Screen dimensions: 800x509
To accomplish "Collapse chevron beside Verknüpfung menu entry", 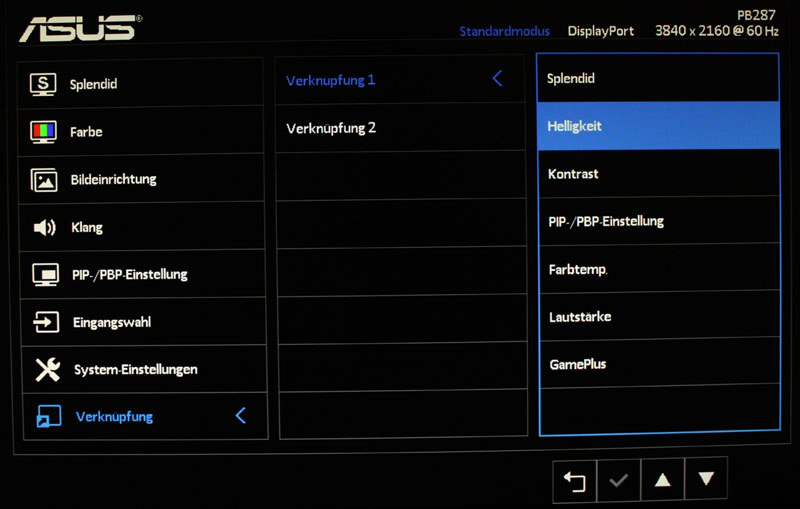I will point(241,416).
